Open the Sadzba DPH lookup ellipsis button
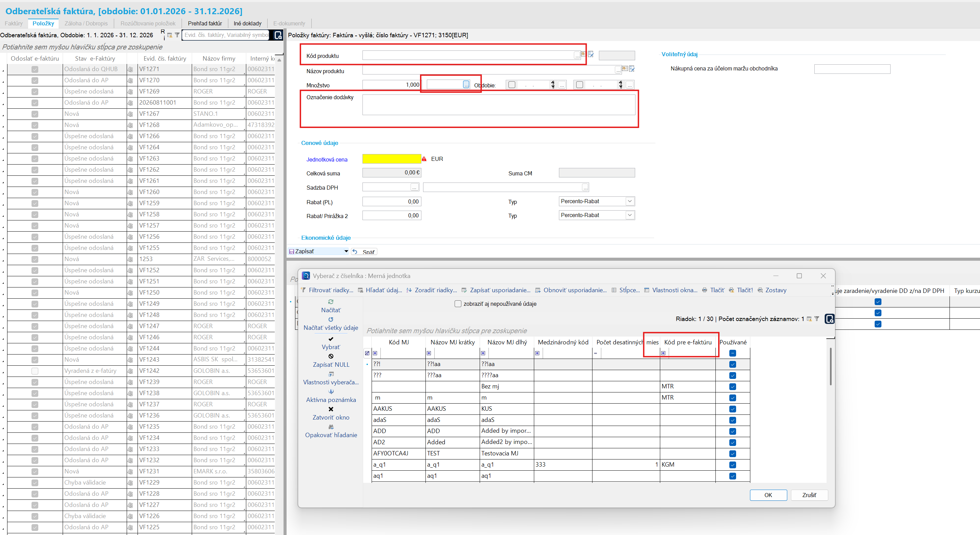Viewport: 980px width, 535px height. tap(414, 188)
